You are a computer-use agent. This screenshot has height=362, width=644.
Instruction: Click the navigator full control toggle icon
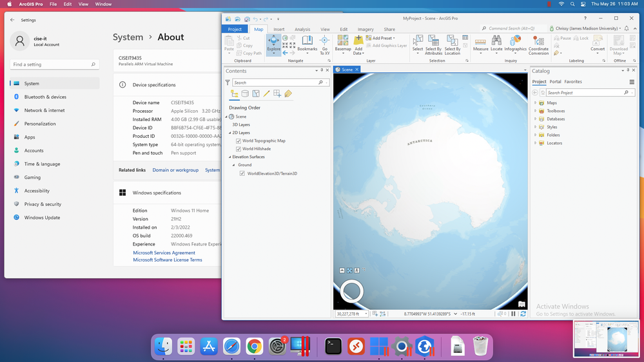click(342, 271)
